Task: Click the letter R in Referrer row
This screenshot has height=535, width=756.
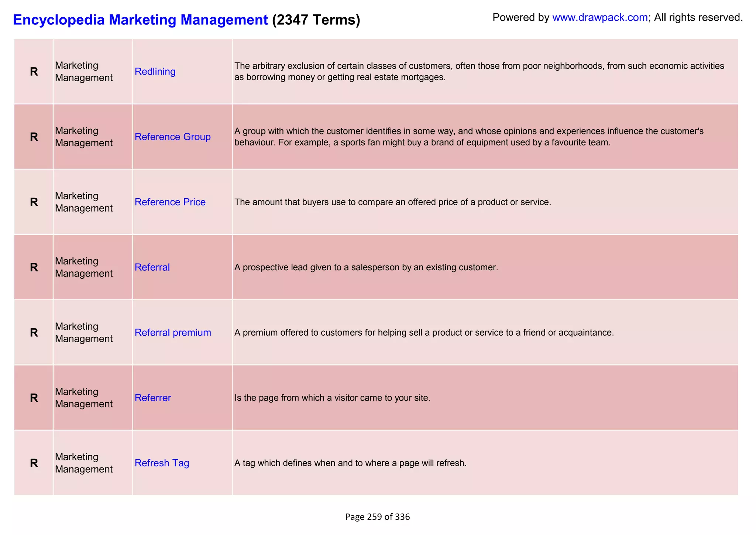Action: tap(34, 398)
